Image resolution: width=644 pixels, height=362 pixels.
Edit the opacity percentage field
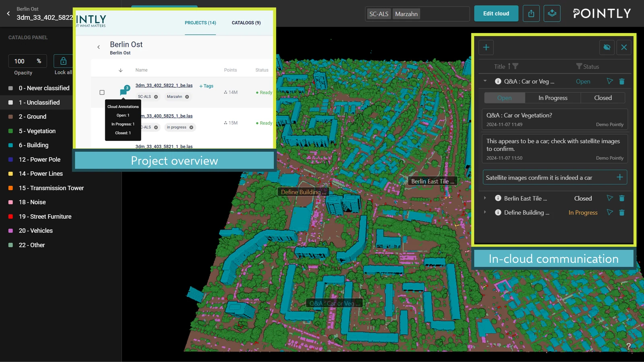coord(27,61)
